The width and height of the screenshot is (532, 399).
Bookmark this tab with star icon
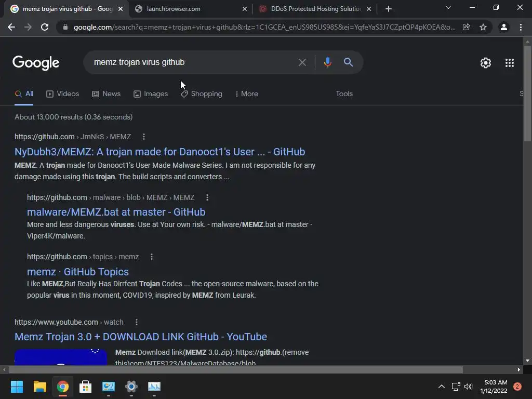(483, 27)
